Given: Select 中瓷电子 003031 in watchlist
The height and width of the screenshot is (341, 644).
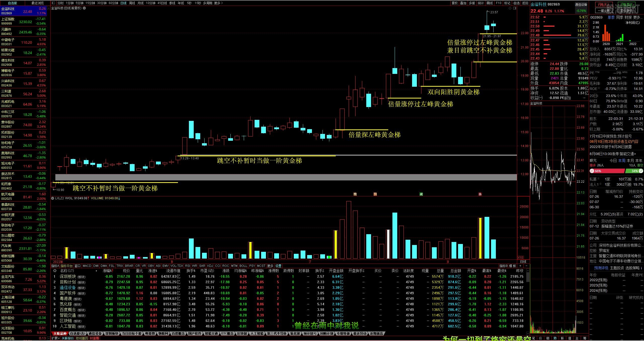Looking at the screenshot, I should pyautogui.click(x=24, y=42).
